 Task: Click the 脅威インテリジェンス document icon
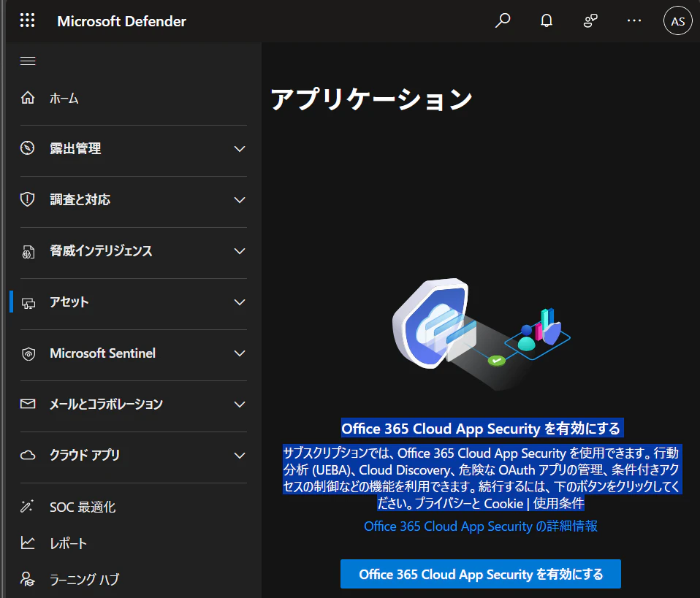click(x=28, y=251)
